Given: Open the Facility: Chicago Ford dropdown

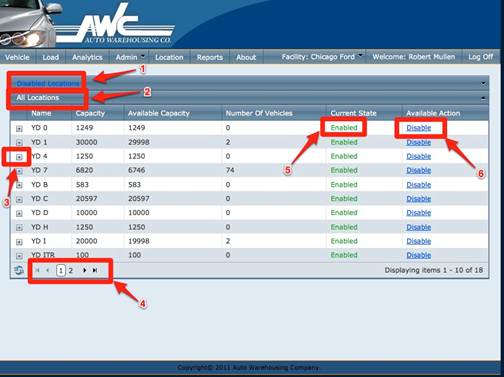Looking at the screenshot, I should (322, 57).
